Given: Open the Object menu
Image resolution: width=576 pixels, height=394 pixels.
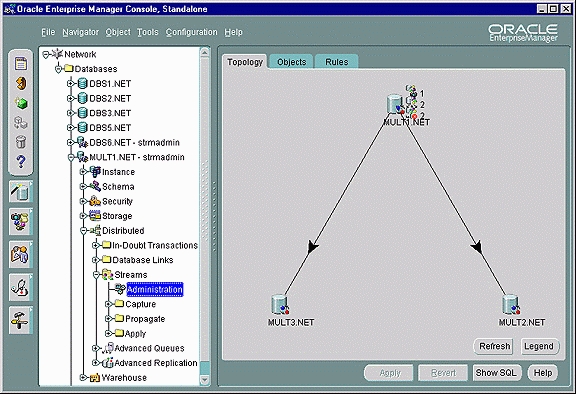Looking at the screenshot, I should coord(118,32).
